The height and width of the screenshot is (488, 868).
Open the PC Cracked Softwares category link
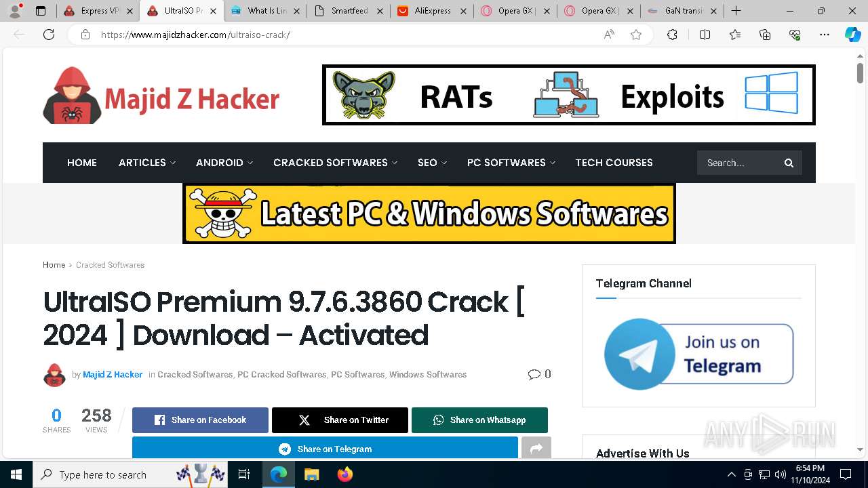[x=281, y=374]
